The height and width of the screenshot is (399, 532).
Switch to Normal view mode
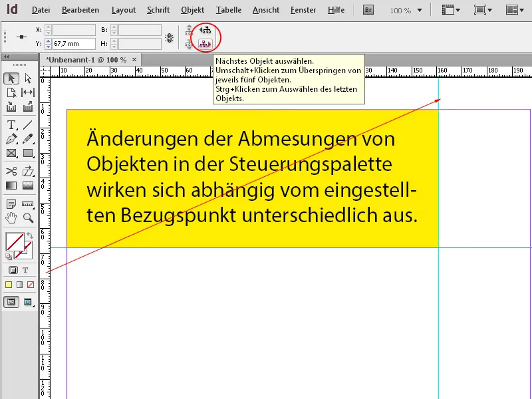tap(11, 302)
